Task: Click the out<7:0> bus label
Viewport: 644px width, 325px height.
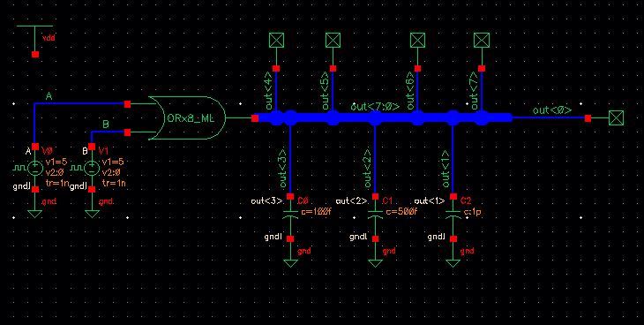Action: point(375,107)
